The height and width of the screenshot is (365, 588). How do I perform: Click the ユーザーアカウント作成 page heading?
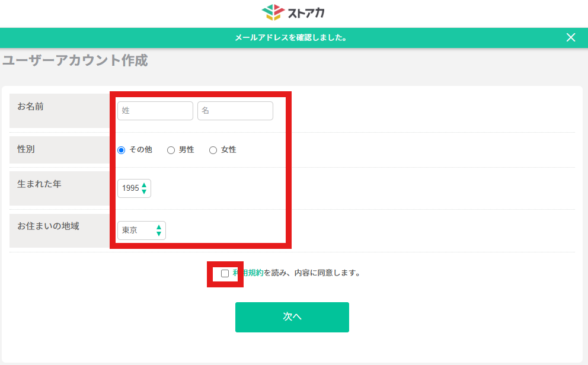pos(75,60)
